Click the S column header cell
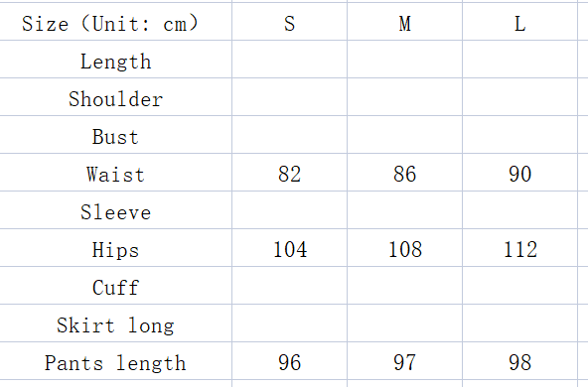Viewport: 588px width, 387px height. pos(289,22)
